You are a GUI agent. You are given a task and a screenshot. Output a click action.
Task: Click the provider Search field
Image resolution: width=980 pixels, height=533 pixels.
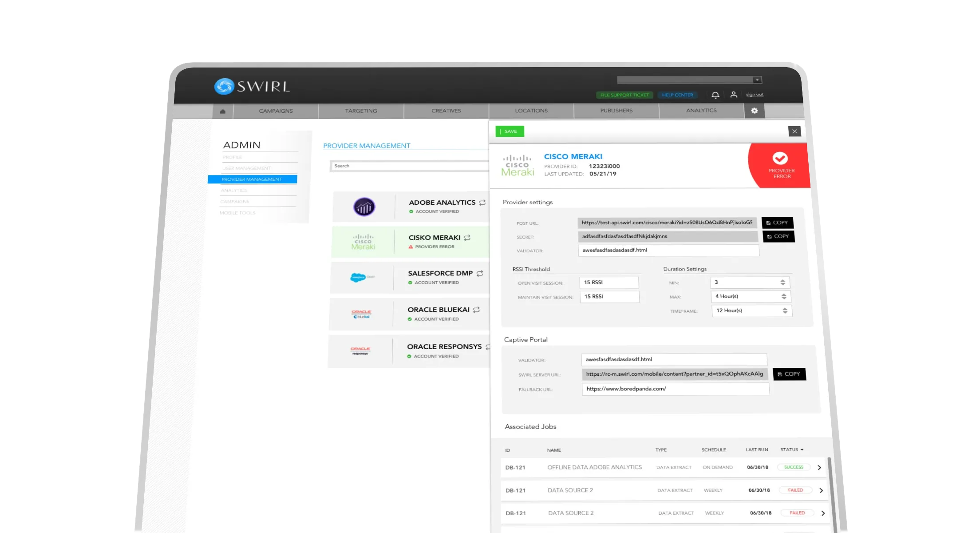409,166
